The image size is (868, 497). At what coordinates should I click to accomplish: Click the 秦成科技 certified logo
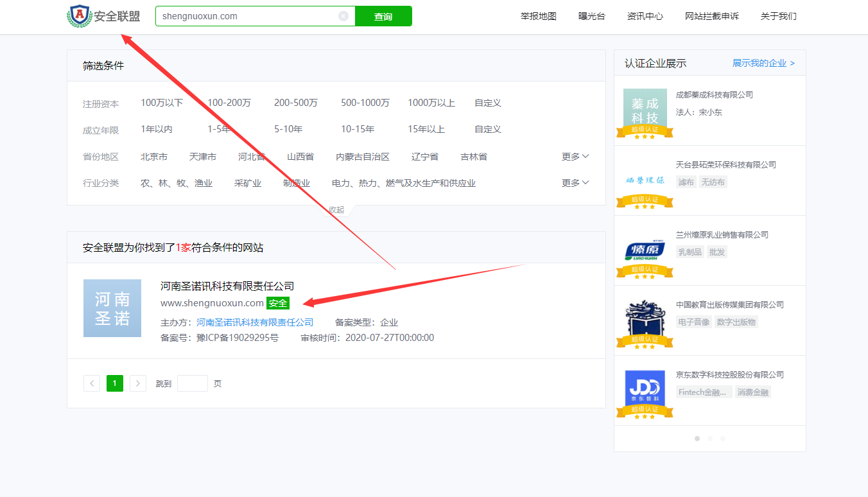(x=645, y=113)
